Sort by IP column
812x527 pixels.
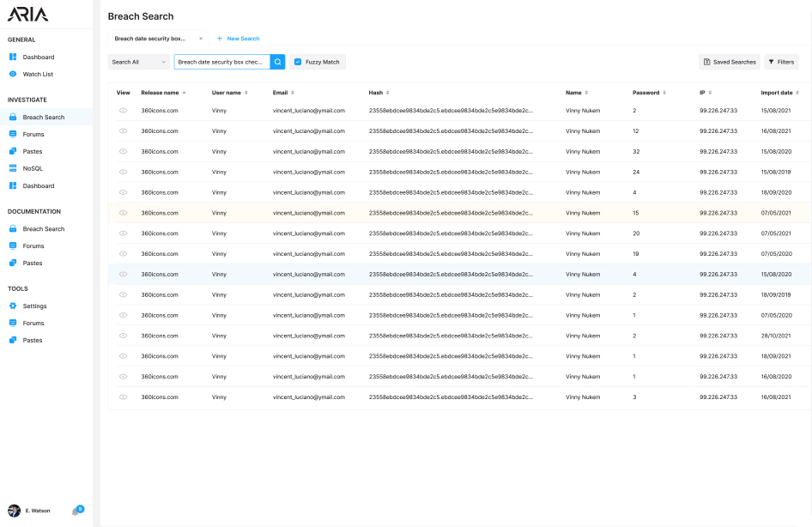[x=706, y=93]
